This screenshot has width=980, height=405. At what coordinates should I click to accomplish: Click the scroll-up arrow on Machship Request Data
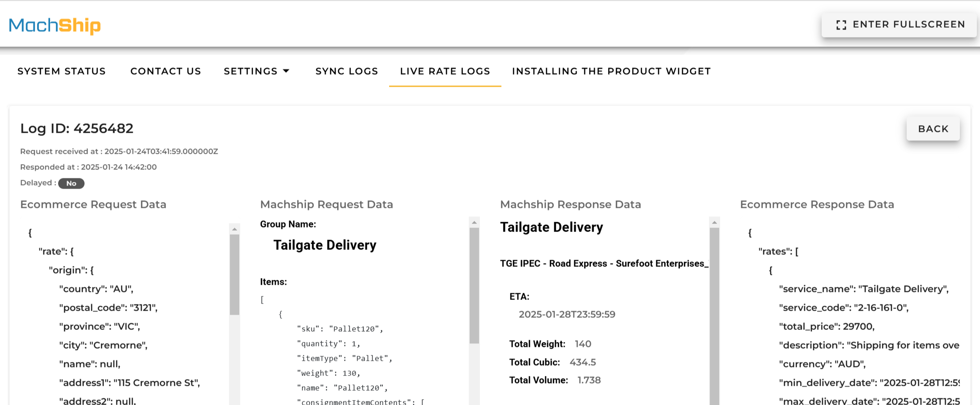(x=473, y=222)
